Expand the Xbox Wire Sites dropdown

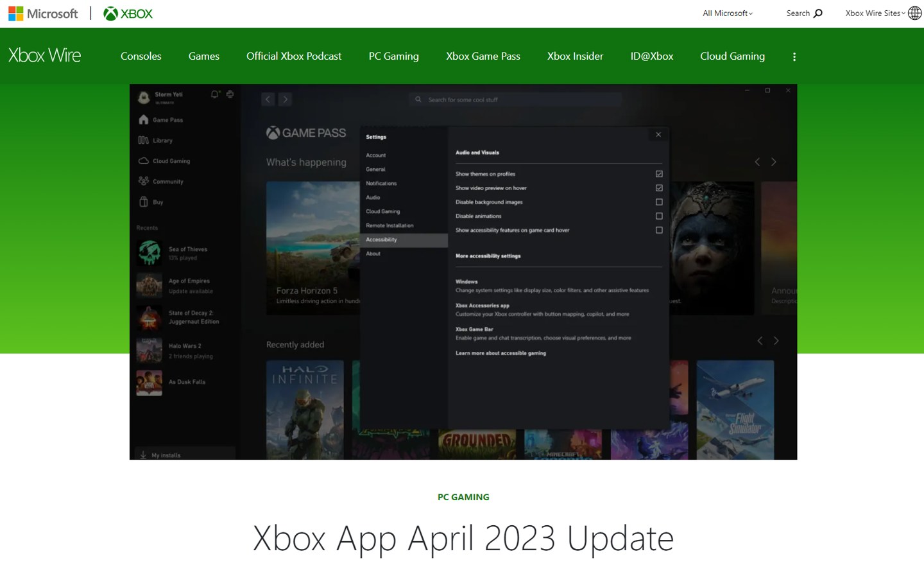pos(875,13)
